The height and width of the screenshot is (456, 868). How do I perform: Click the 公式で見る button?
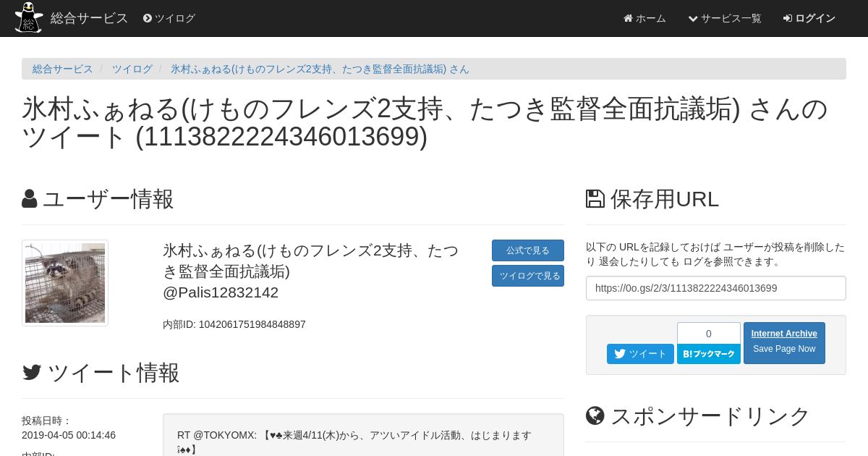(x=528, y=250)
